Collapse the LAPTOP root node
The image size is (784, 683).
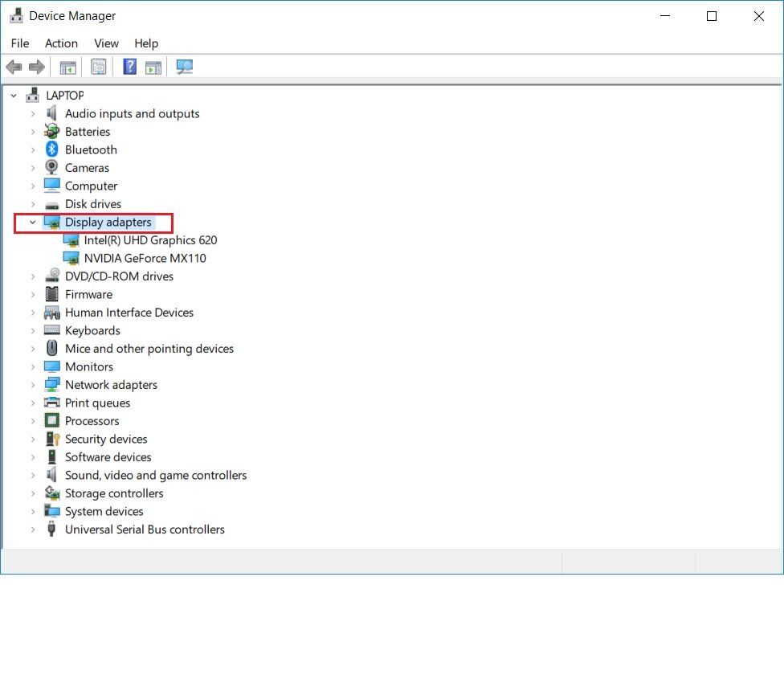pyautogui.click(x=14, y=95)
